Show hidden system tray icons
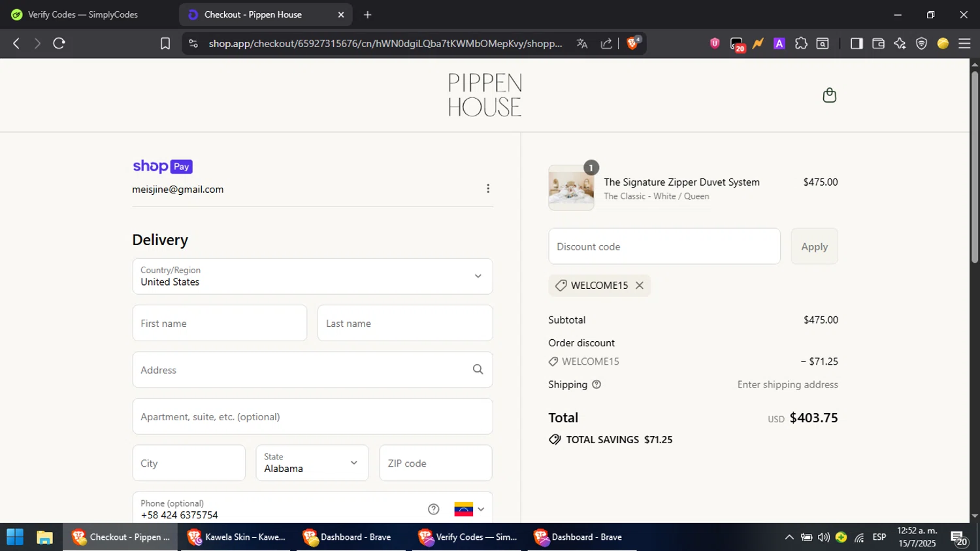The image size is (980, 551). coord(789,537)
